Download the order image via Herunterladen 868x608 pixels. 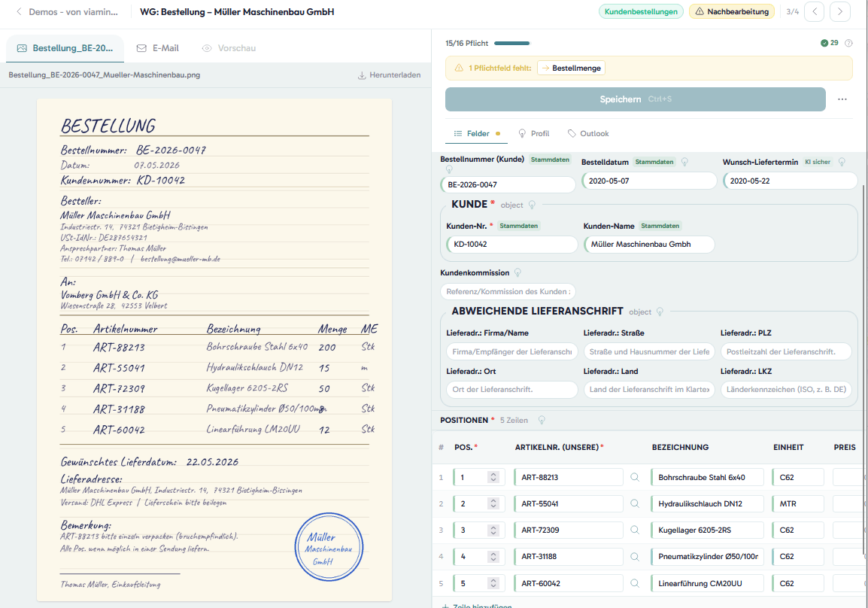click(389, 74)
